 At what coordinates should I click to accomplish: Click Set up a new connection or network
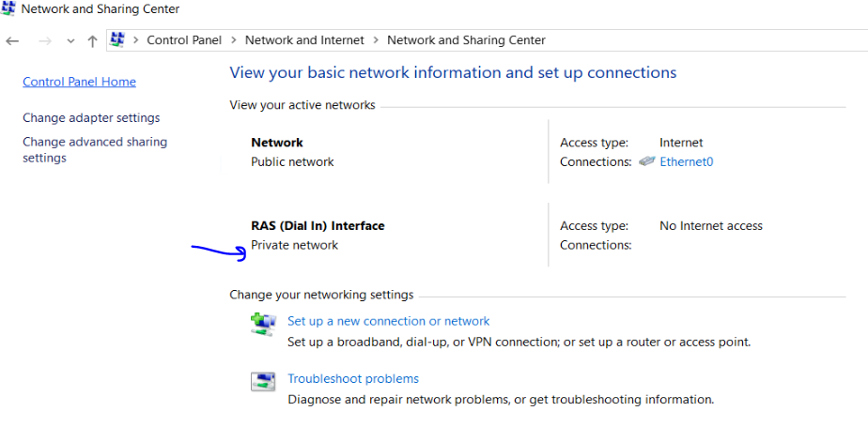(389, 321)
